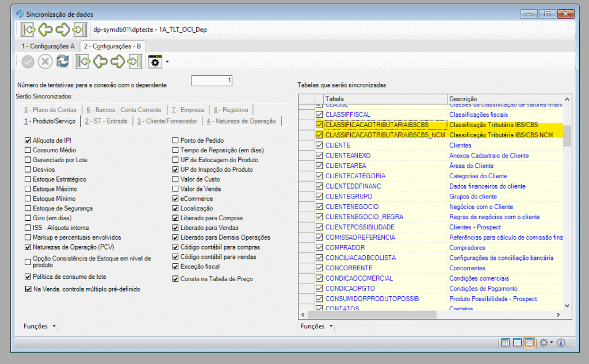Click the next arrow in the Configurações B toolbar
This screenshot has height=364, width=589.
(118, 62)
